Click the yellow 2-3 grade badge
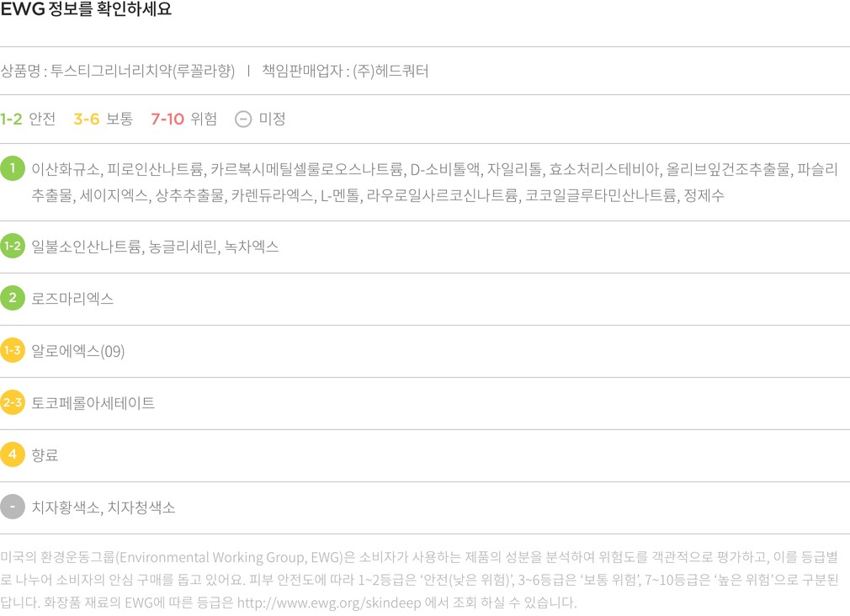The height and width of the screenshot is (616, 850). coord(13,402)
